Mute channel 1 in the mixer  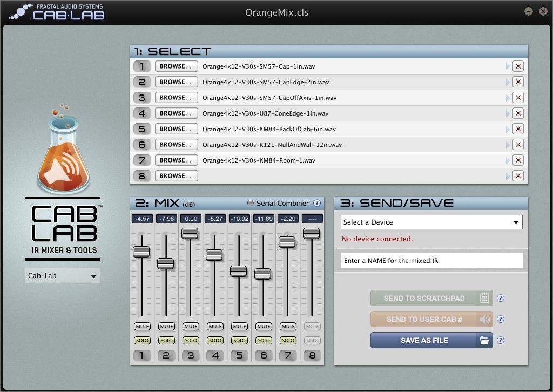(x=142, y=327)
